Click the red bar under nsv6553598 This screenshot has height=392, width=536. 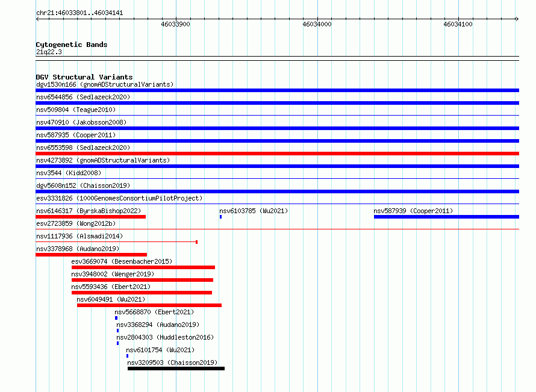tap(277, 154)
